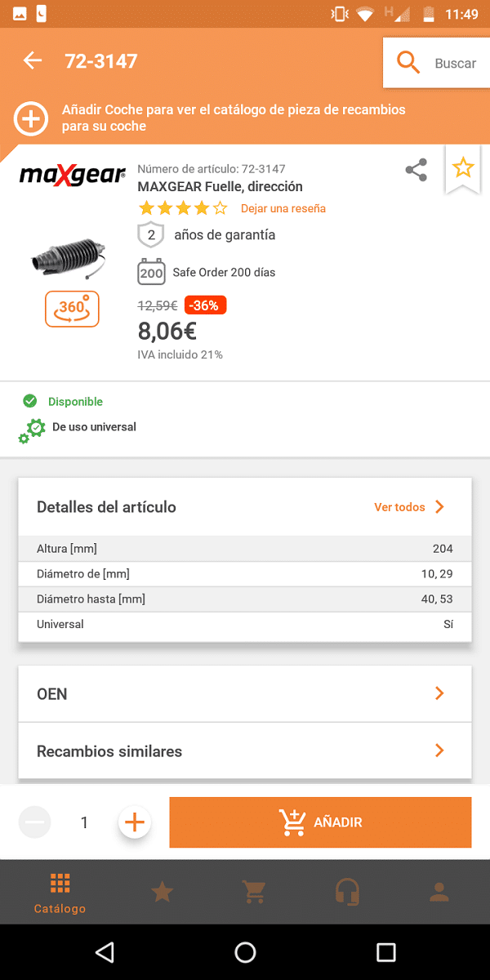Expand the OEN section

[245, 694]
